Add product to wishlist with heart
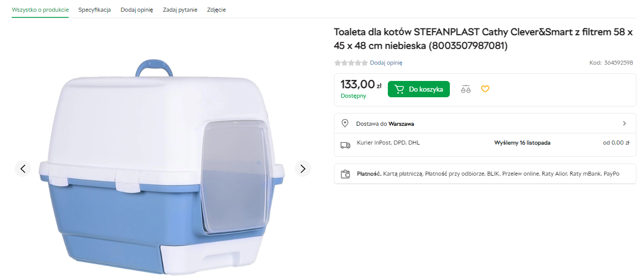This screenshot has height=279, width=644. [x=485, y=89]
